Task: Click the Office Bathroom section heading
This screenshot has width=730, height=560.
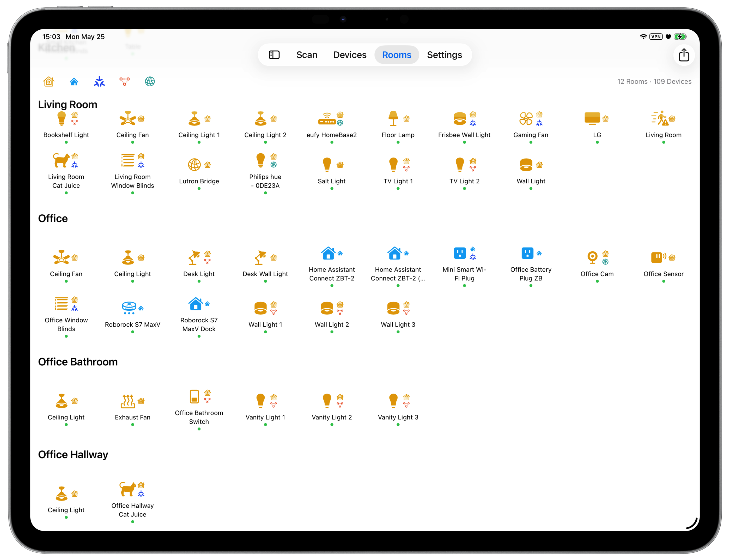Action: tap(78, 362)
